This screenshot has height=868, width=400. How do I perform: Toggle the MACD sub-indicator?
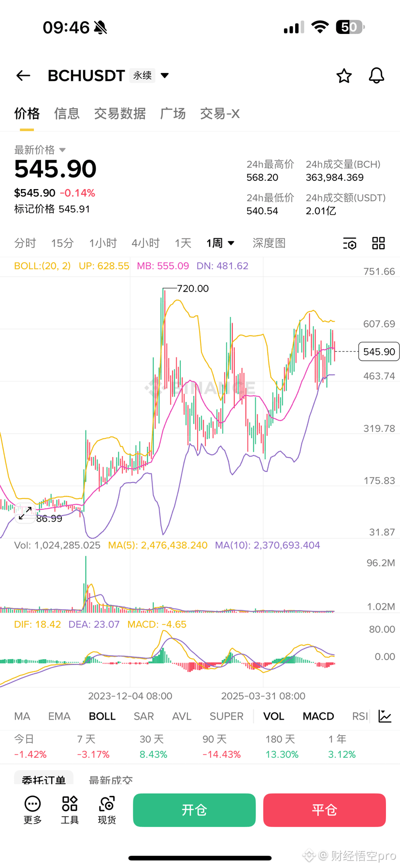pyautogui.click(x=318, y=716)
